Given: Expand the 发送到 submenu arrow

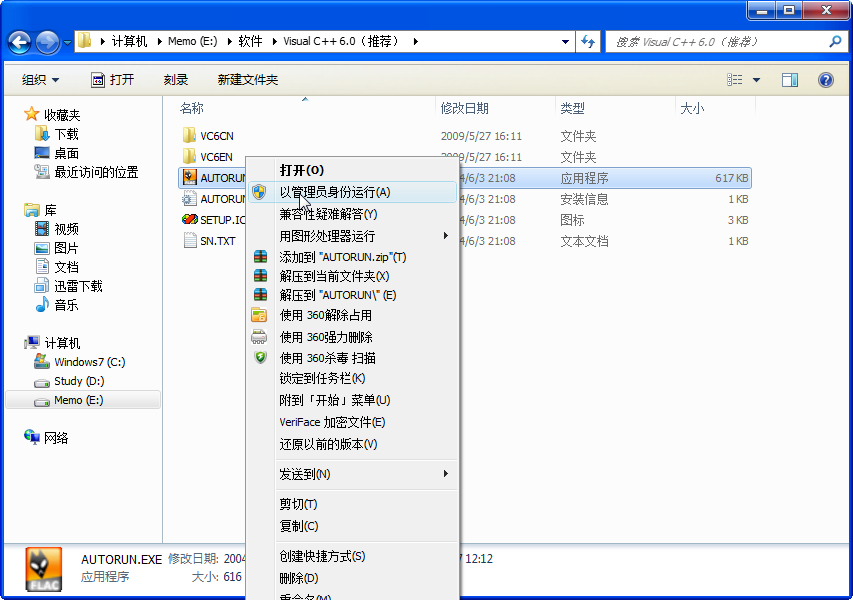Looking at the screenshot, I should 446,473.
